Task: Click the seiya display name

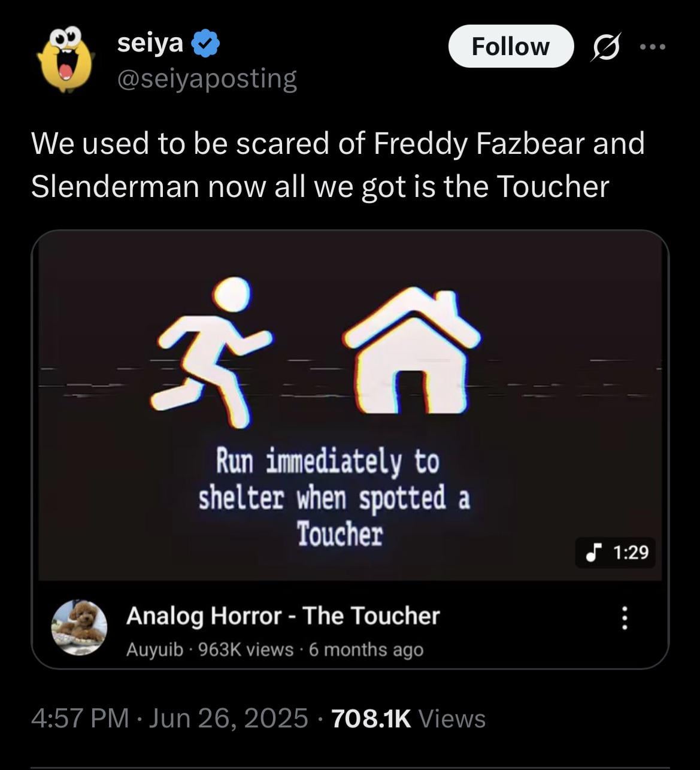Action: pos(150,43)
